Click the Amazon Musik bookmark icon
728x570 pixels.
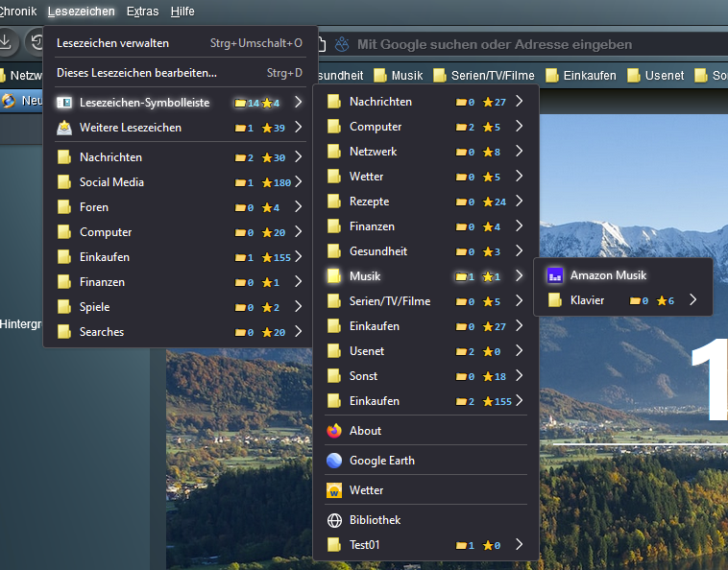tap(554, 275)
